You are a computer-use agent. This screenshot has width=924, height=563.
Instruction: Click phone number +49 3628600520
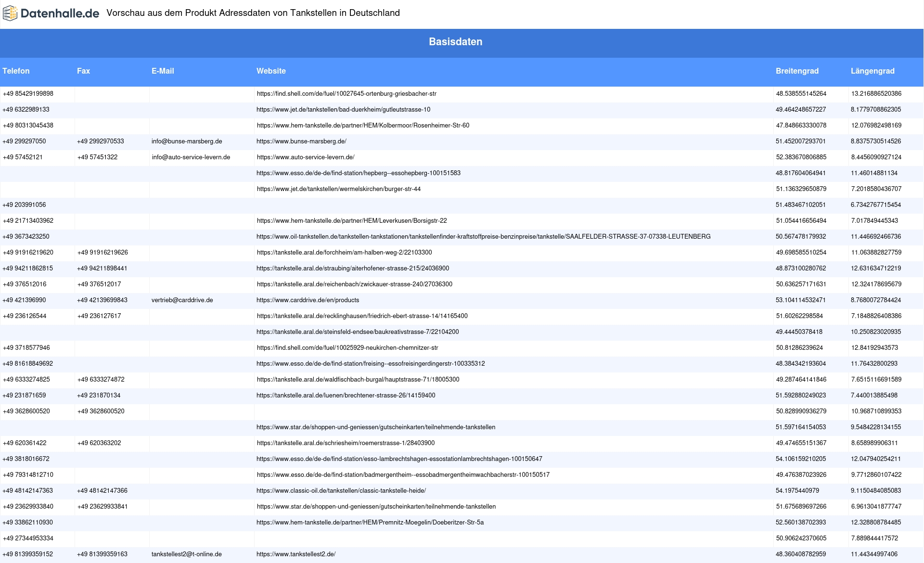click(x=26, y=411)
